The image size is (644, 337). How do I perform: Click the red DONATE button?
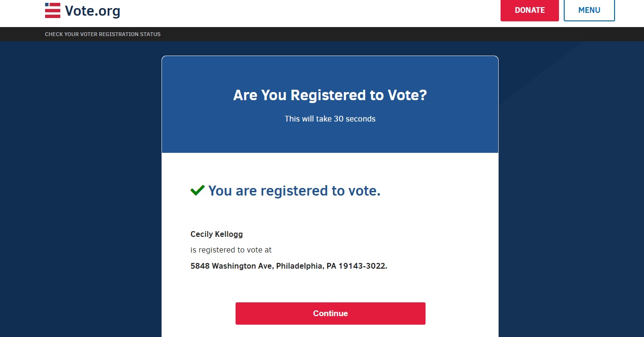point(530,10)
